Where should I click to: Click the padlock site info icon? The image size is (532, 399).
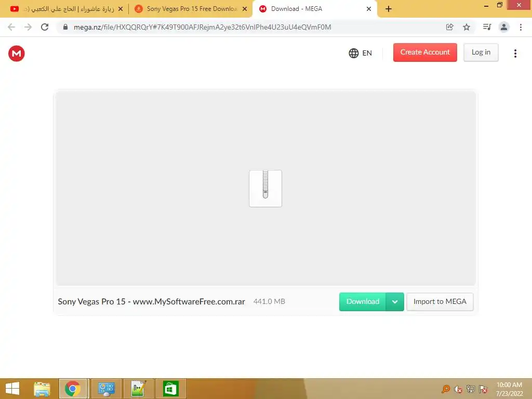click(x=65, y=27)
